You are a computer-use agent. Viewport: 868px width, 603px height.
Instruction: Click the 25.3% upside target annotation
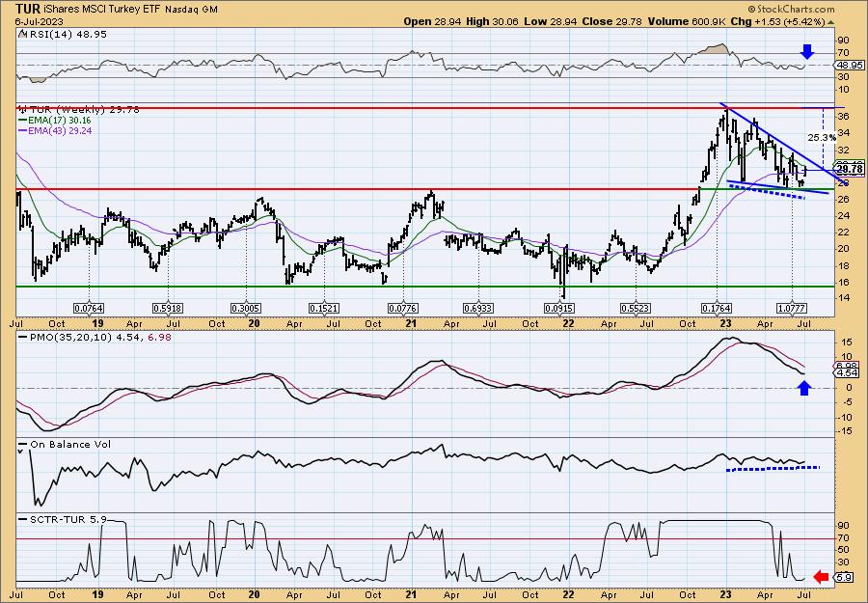click(822, 137)
